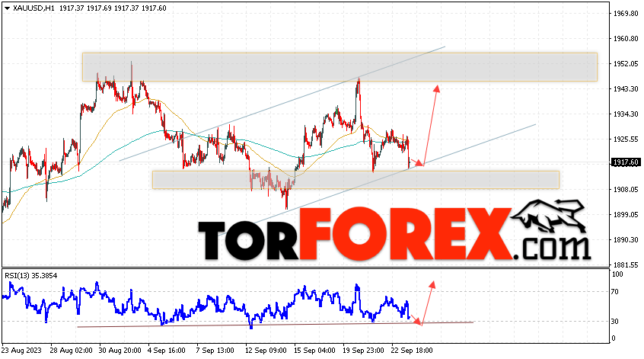Select the RSI(13) 35.3854 indicator label

(x=31, y=276)
